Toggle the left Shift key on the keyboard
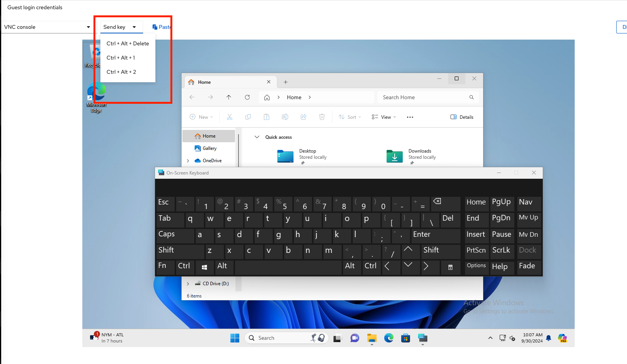This screenshot has width=627, height=364. click(x=180, y=251)
